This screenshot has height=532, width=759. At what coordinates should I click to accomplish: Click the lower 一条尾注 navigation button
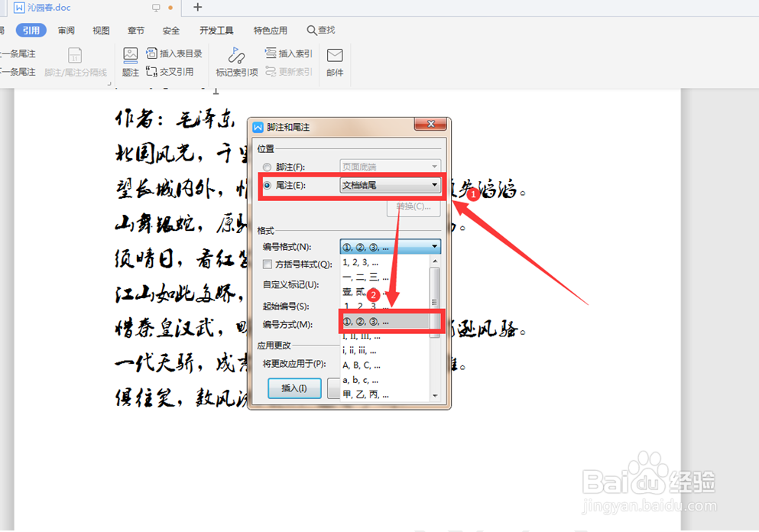click(18, 72)
